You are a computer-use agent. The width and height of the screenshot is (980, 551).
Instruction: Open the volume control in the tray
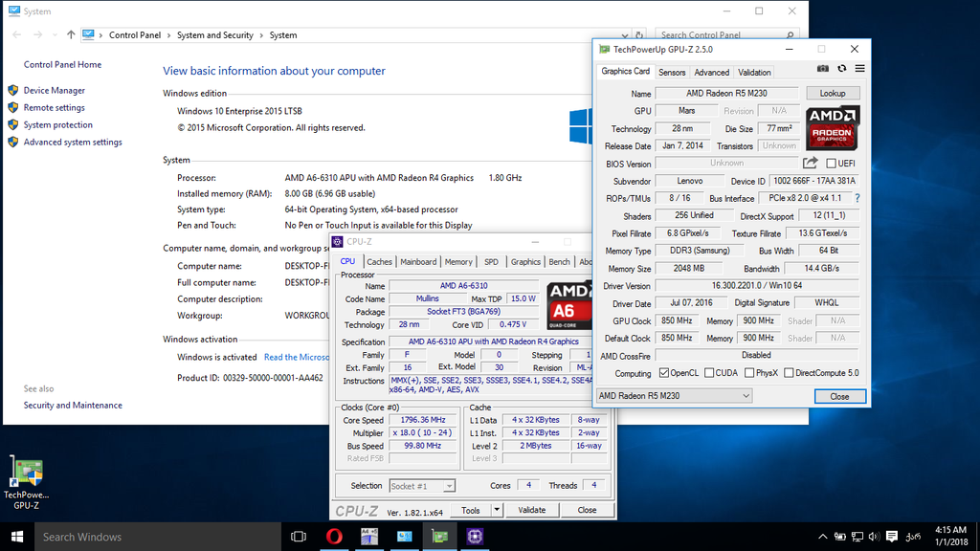(874, 537)
